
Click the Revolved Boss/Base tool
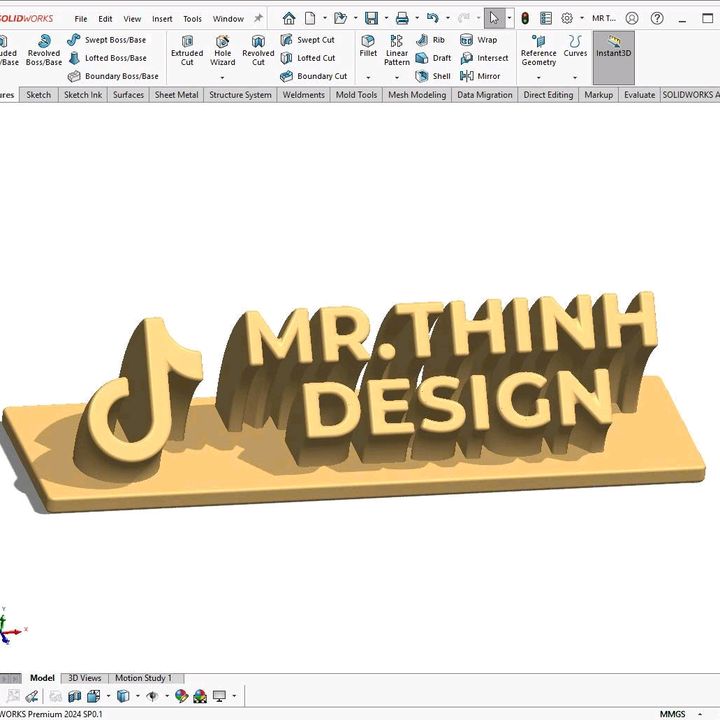[44, 51]
